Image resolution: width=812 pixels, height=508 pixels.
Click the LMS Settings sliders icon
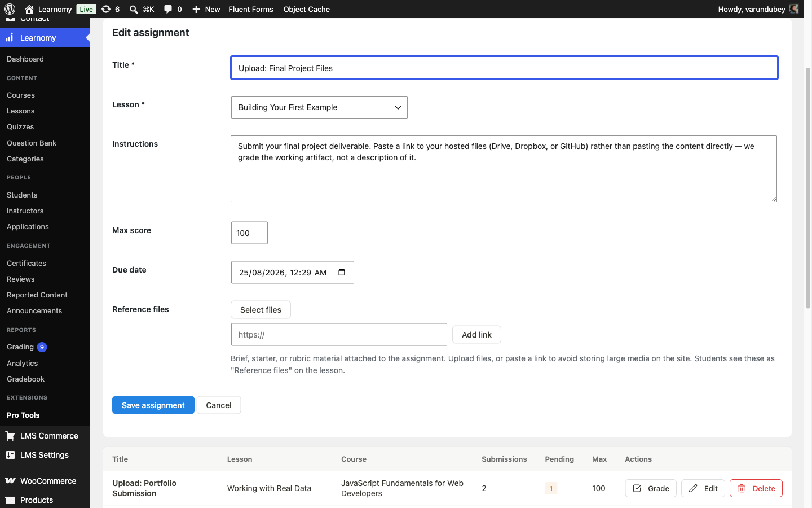[10, 455]
